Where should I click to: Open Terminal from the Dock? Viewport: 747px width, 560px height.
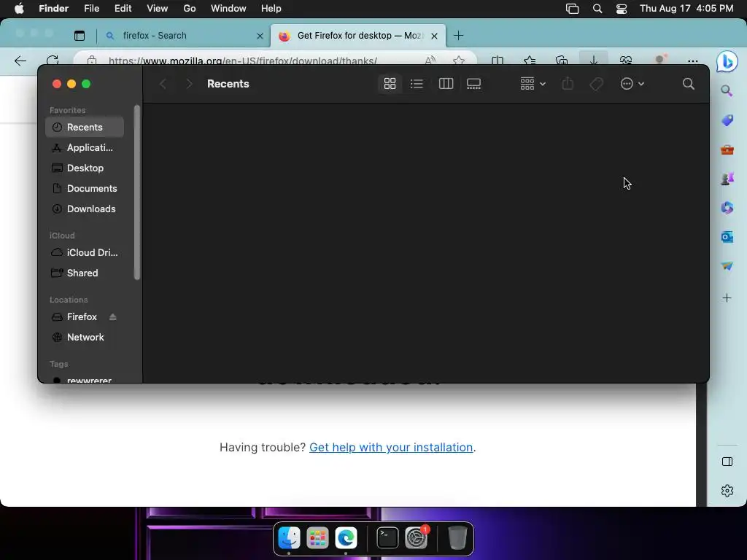click(387, 538)
